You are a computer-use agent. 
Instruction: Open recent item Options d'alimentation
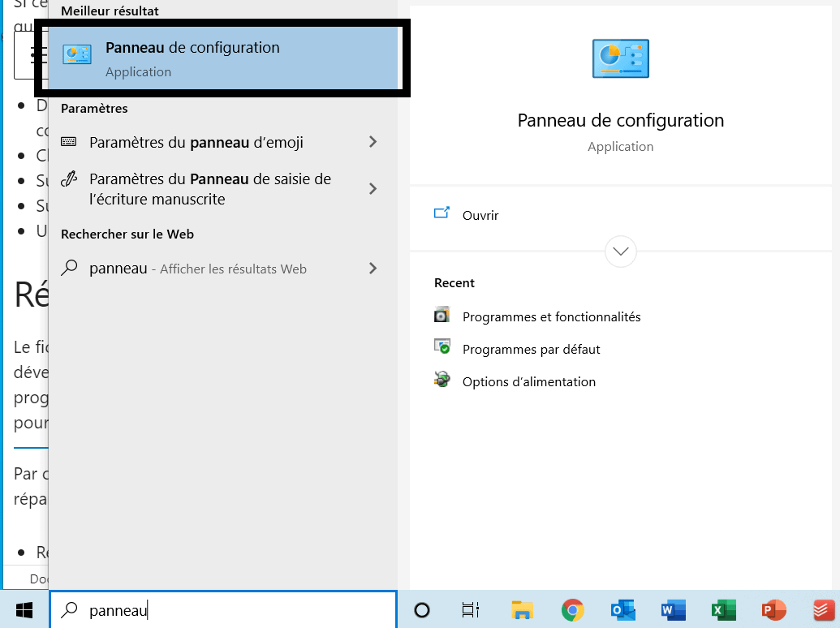click(x=528, y=381)
